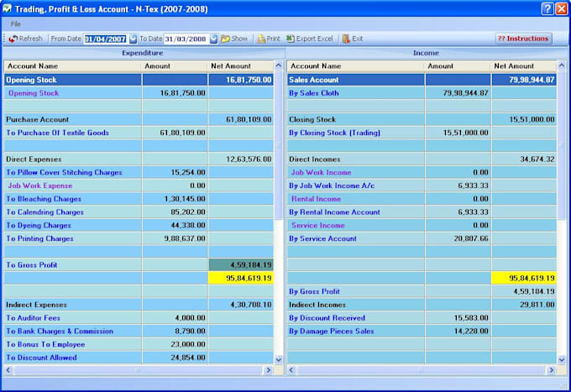Click the From Date input field
Image resolution: width=571 pixels, height=392 pixels.
(104, 39)
